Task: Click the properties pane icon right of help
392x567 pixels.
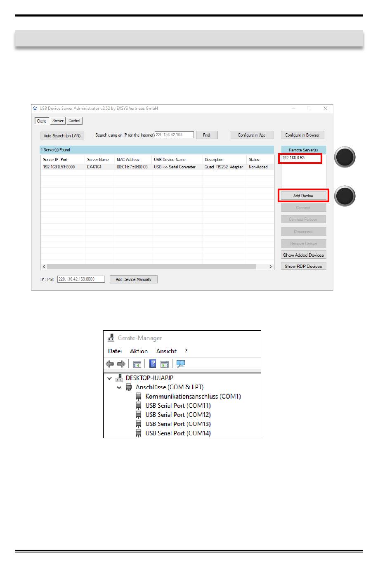Action: point(165,364)
